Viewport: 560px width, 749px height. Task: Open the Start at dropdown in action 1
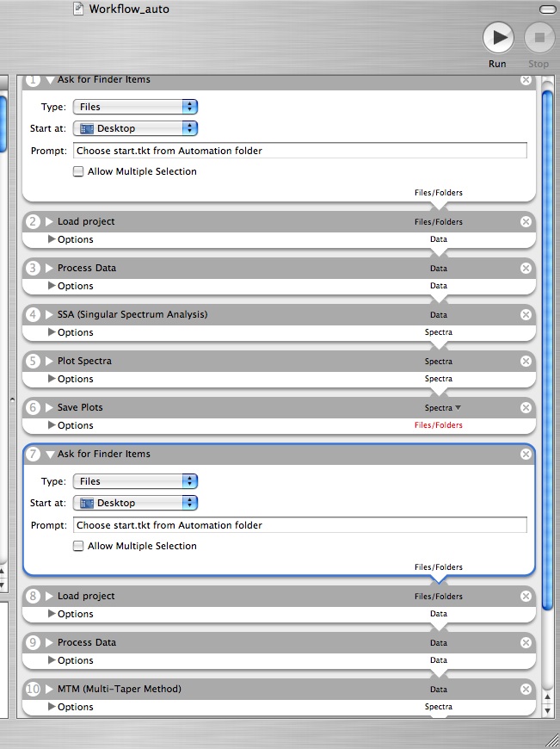(x=135, y=128)
